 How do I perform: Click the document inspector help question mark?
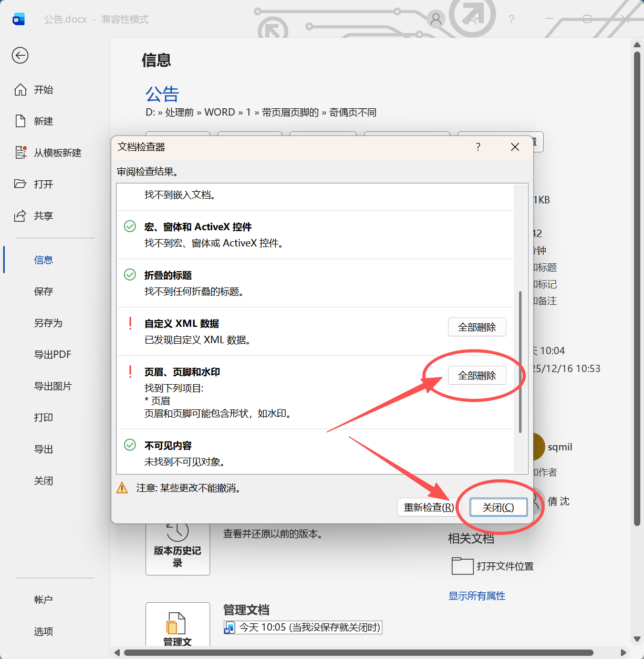click(x=478, y=147)
